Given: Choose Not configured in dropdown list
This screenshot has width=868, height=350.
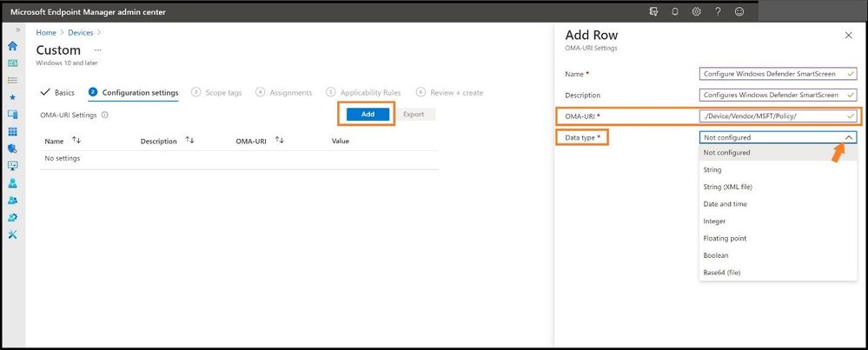Looking at the screenshot, I should coord(778,153).
